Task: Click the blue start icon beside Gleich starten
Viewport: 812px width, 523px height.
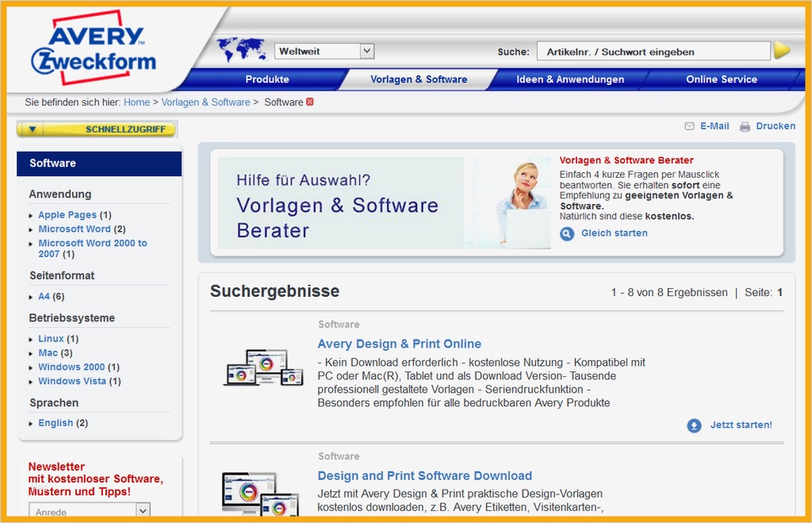Action: (565, 233)
